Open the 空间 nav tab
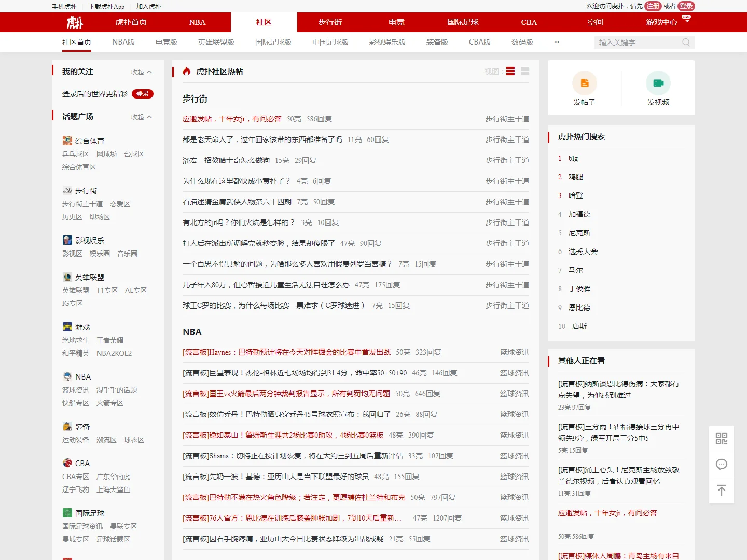Viewport: 747px width, 560px height. click(x=596, y=22)
